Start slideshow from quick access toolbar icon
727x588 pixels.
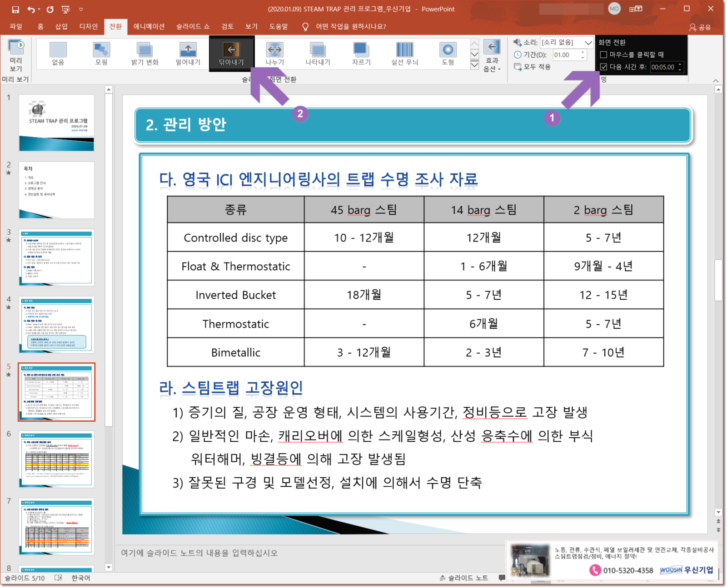[x=65, y=9]
